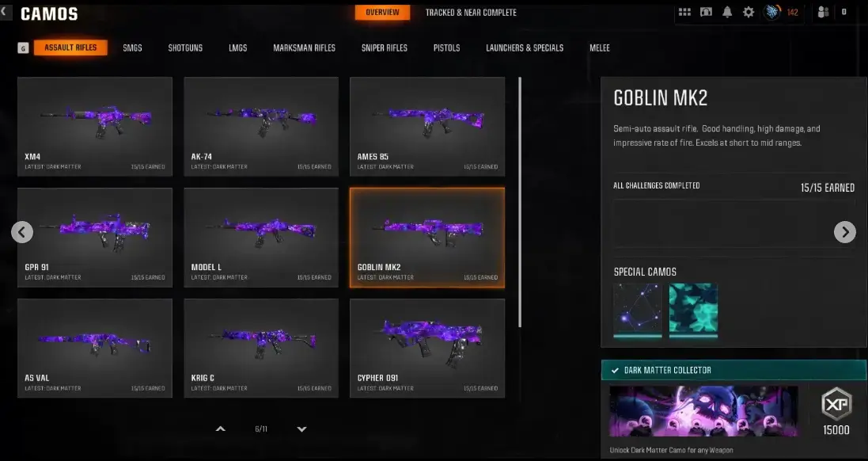
Task: Click the down chevron beside 6/11
Action: [301, 429]
